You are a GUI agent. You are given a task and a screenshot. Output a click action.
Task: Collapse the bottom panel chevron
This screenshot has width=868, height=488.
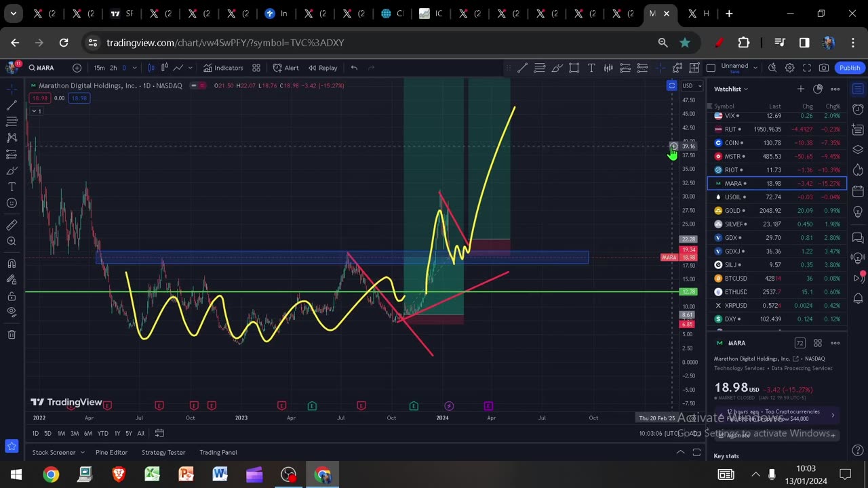(x=680, y=452)
